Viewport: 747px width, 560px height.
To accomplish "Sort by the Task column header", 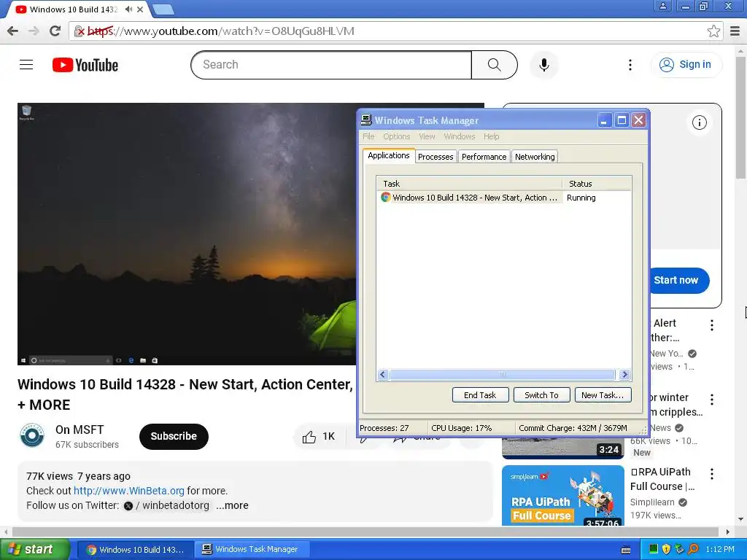I will click(x=469, y=184).
